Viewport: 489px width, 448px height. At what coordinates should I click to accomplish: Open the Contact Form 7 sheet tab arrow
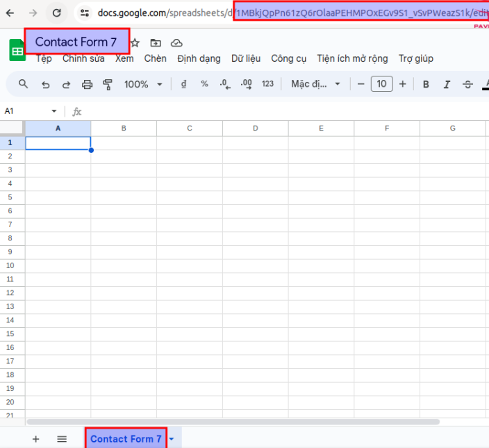pos(172,439)
